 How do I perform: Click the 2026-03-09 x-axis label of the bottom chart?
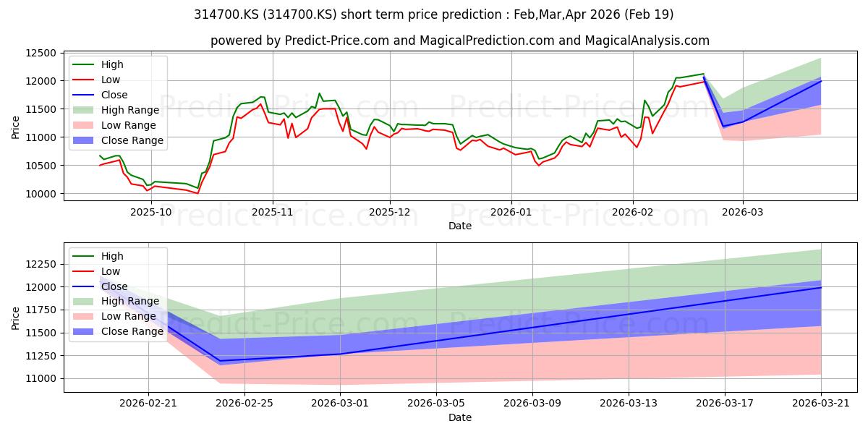click(533, 404)
